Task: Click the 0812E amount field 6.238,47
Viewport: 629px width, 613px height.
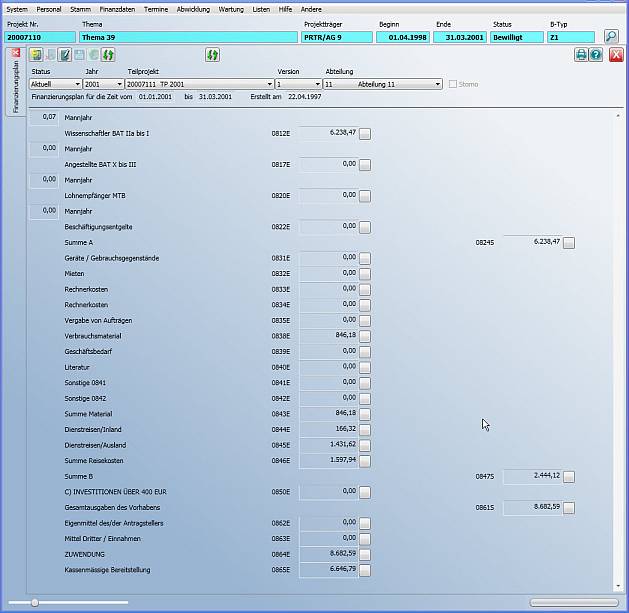Action: coord(329,133)
